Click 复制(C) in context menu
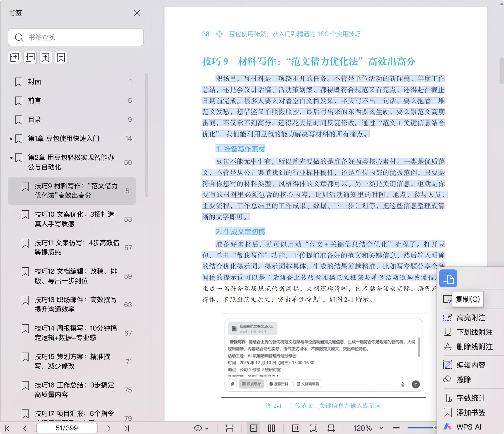 click(x=467, y=299)
